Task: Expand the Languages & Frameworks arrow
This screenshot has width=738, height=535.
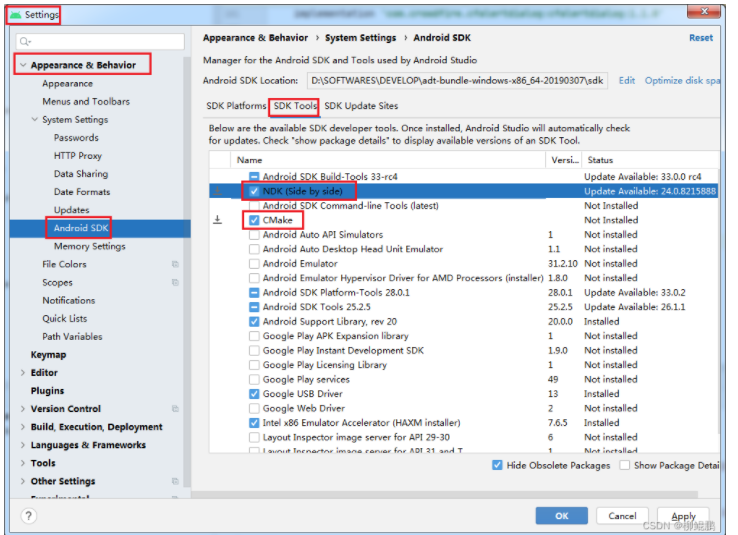Action: pos(23,445)
